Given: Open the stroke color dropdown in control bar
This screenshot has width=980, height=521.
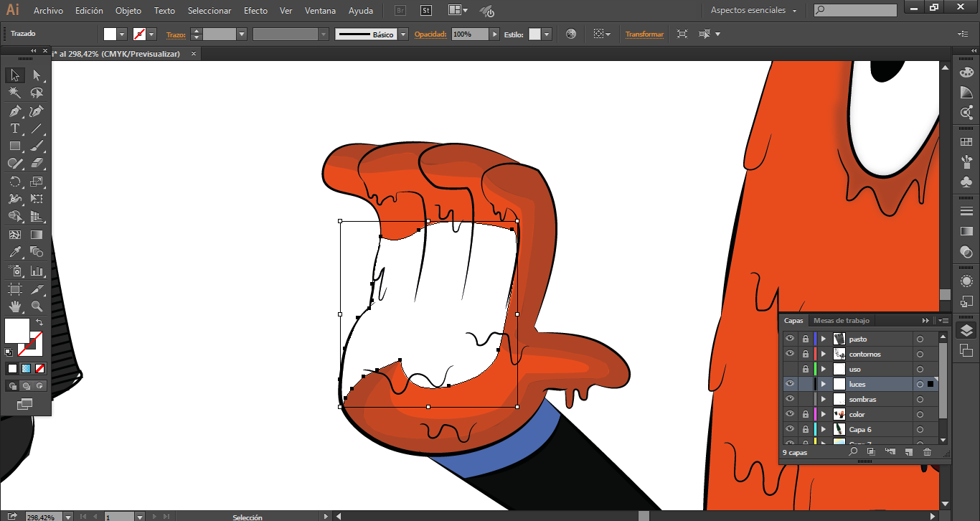Looking at the screenshot, I should [152, 34].
